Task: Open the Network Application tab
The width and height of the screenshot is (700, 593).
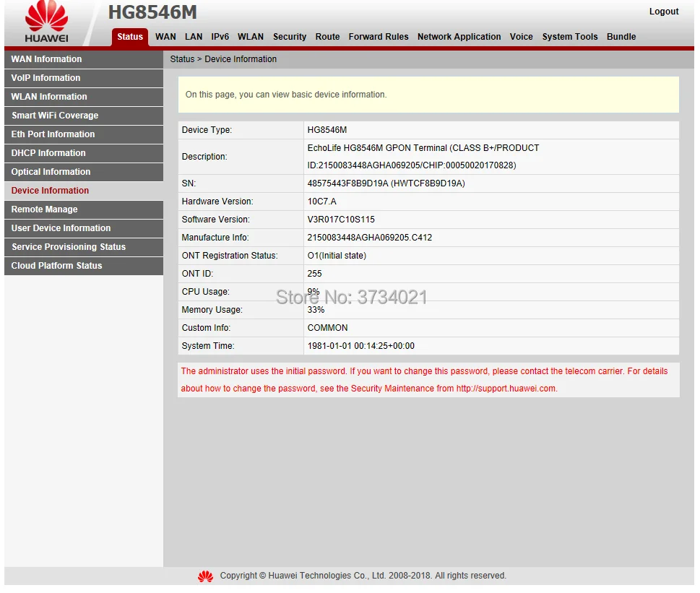Action: (x=459, y=37)
